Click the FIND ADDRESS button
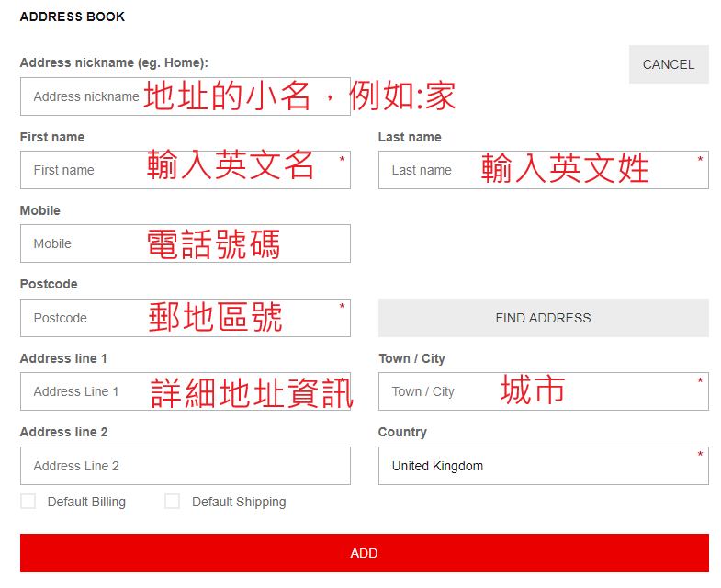Viewport: 721px width, 588px height. pyautogui.click(x=543, y=318)
